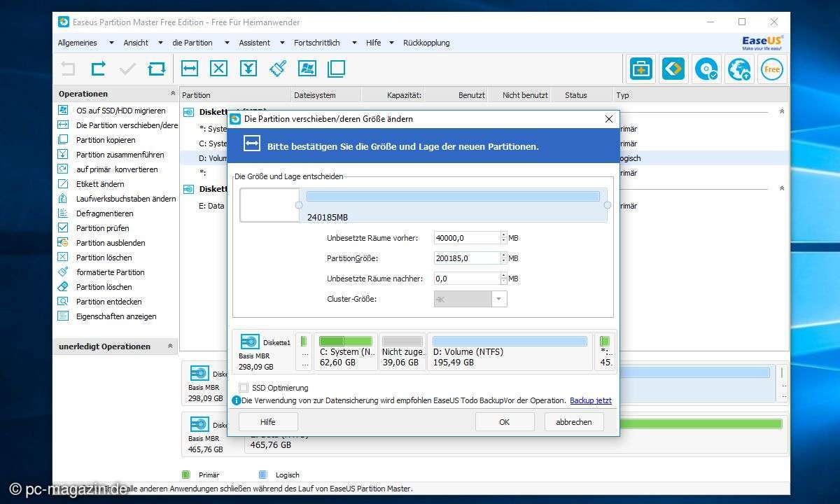Open the blue diamond backup tool icon

pos(674,69)
